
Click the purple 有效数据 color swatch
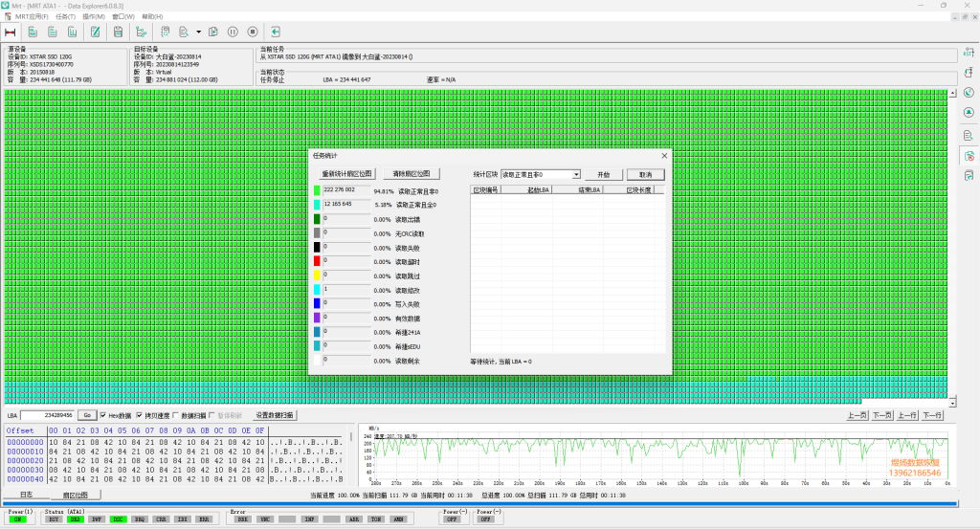click(317, 318)
